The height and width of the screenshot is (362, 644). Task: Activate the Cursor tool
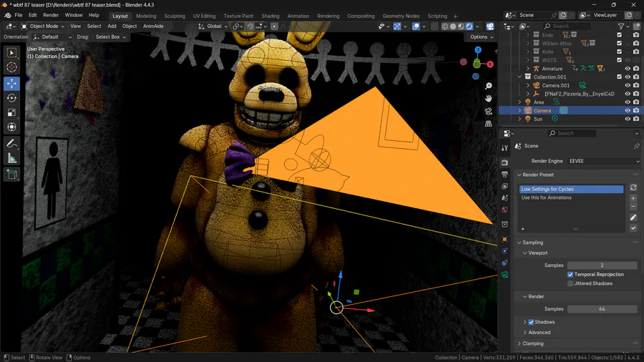click(11, 67)
